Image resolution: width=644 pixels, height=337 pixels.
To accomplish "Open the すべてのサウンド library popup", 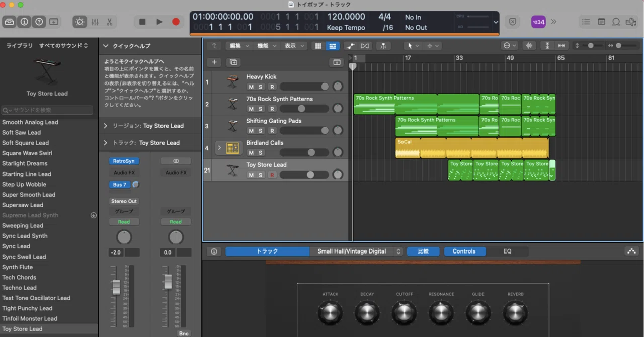I will click(x=63, y=46).
